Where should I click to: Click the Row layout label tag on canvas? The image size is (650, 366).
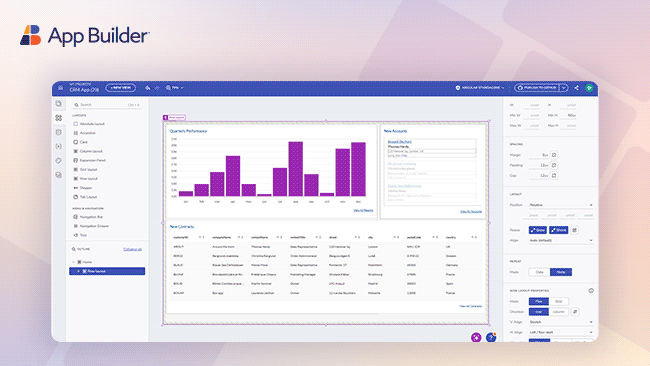pos(174,118)
